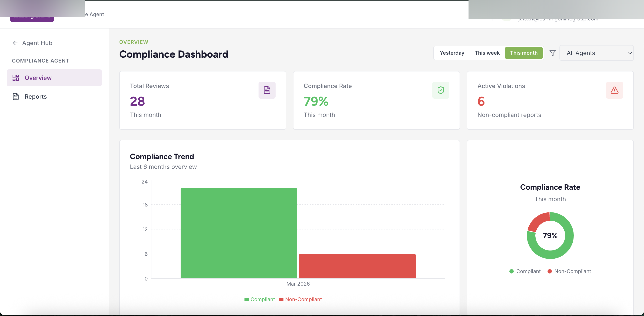Click the purple logo in top left

point(32,16)
